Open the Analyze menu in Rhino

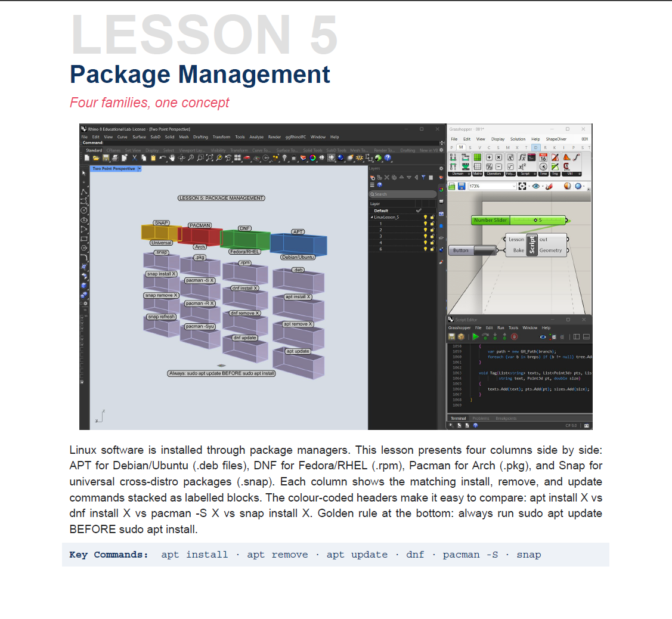click(x=256, y=137)
